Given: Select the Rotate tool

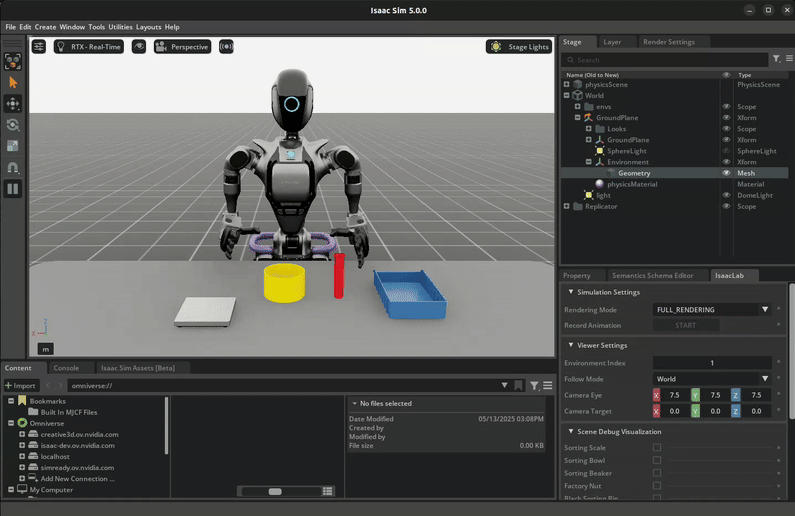Looking at the screenshot, I should (x=13, y=125).
